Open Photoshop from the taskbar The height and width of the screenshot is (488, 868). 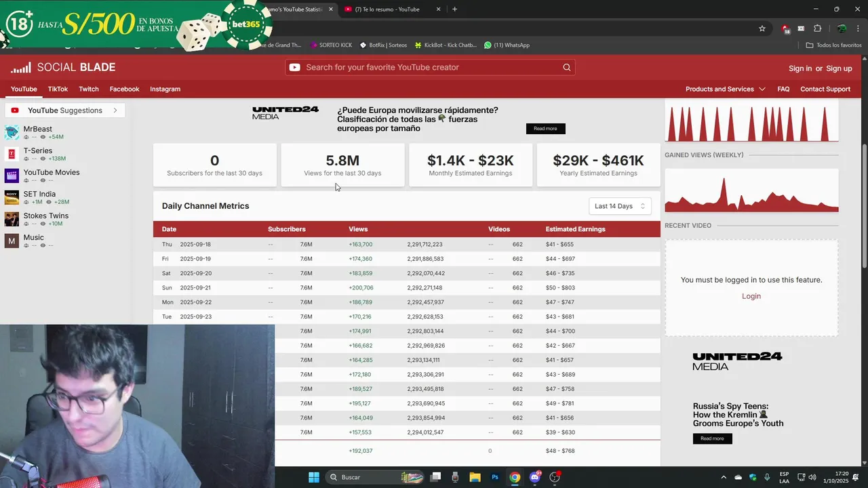(x=495, y=477)
